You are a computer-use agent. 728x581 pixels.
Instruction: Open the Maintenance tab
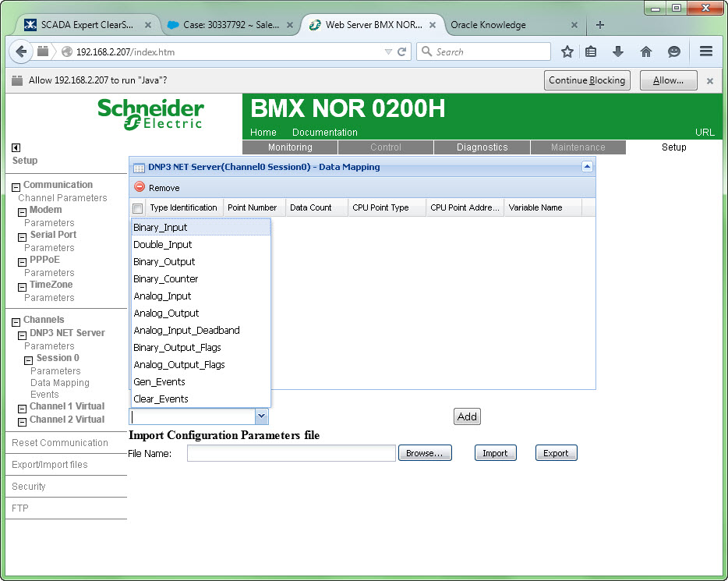tap(578, 147)
